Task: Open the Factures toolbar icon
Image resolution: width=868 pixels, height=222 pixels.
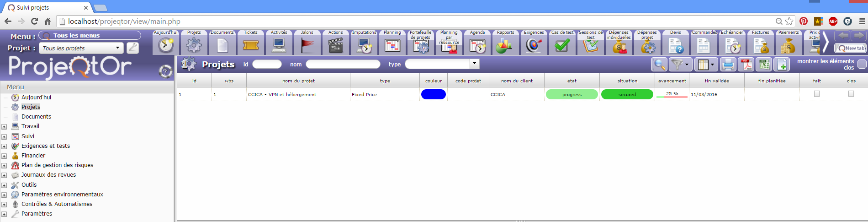Action: [761, 45]
